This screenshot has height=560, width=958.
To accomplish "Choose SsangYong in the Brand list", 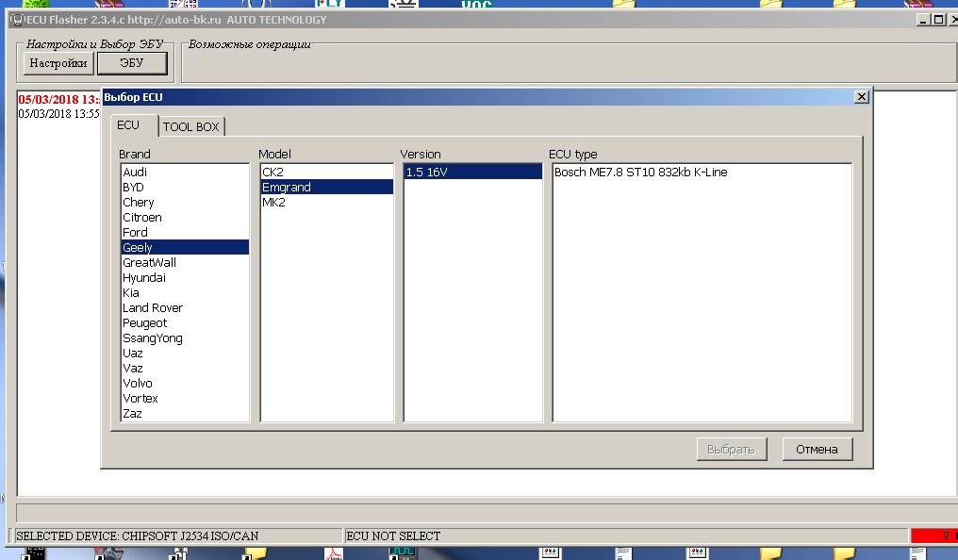I will tap(185, 338).
